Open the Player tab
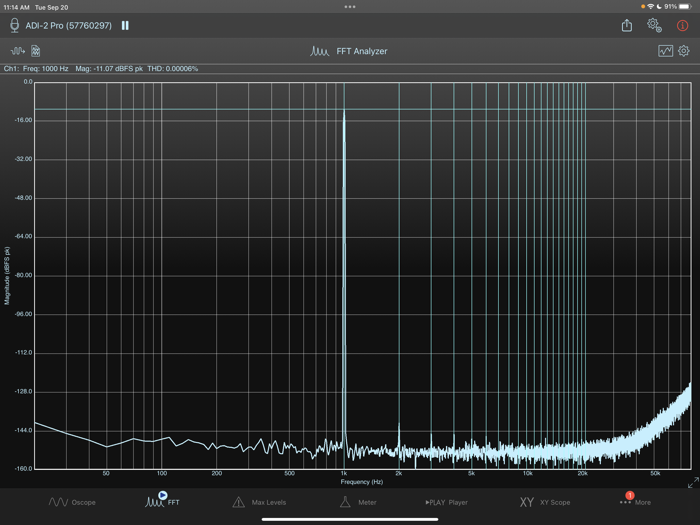 pyautogui.click(x=446, y=502)
